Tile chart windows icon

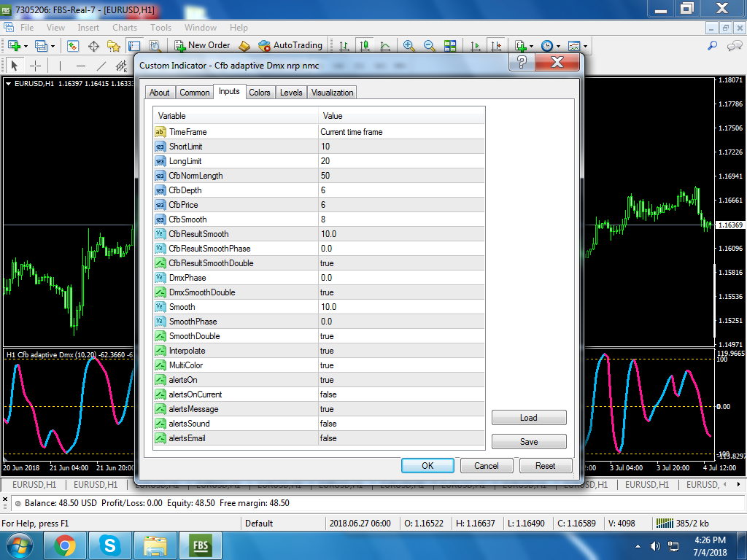click(450, 46)
